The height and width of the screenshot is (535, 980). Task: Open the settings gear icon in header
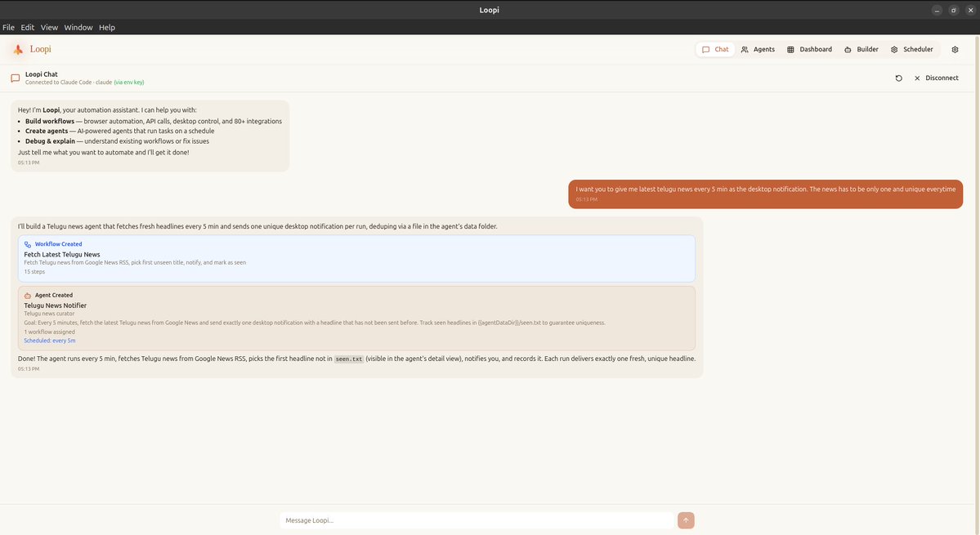tap(955, 49)
